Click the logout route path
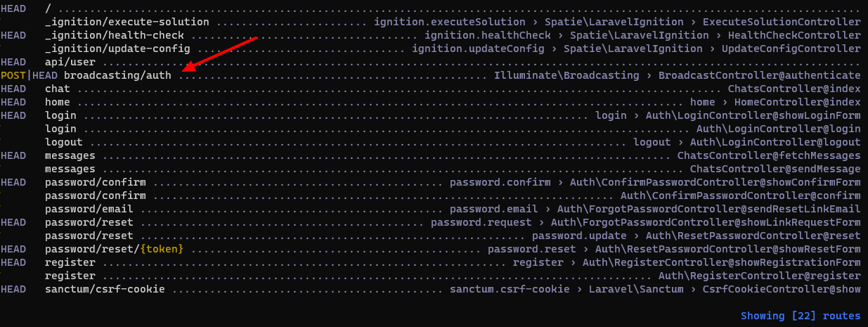Image resolution: width=868 pixels, height=327 pixels. point(64,142)
